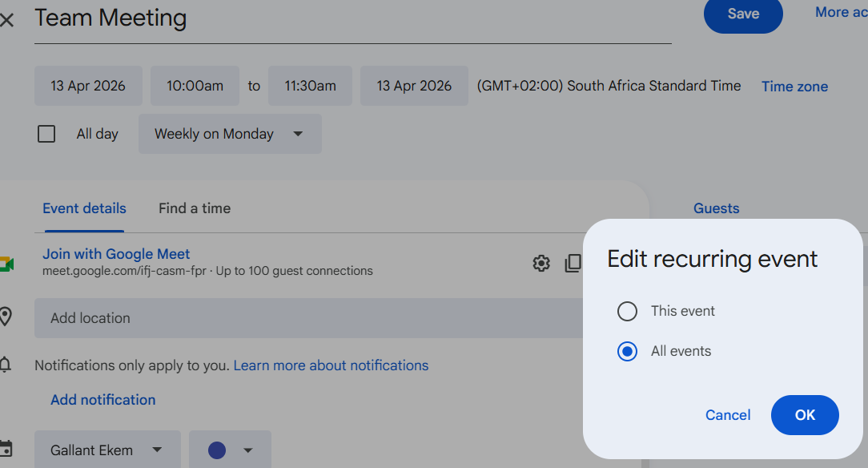The height and width of the screenshot is (468, 868).
Task: Expand the event color dropdown arrow
Action: (248, 450)
